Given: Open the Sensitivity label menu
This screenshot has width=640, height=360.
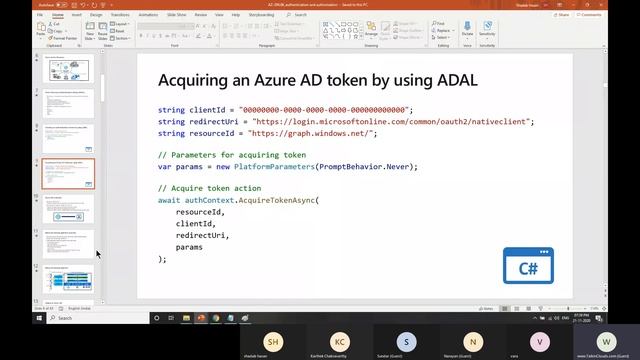Looking at the screenshot, I should pos(487,29).
